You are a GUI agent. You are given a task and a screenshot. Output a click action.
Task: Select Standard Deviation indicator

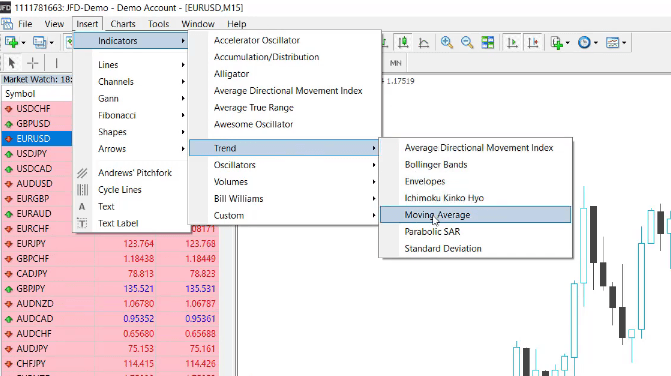[475, 249]
